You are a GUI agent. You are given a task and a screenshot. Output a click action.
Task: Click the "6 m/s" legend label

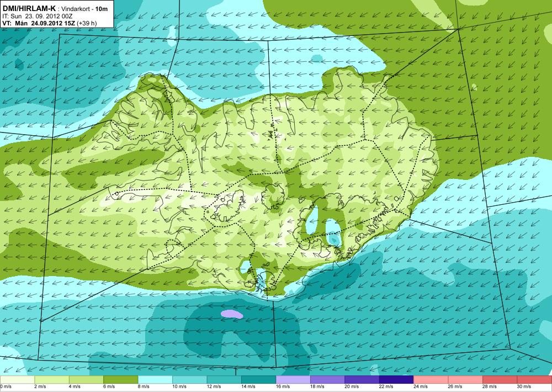point(109,386)
